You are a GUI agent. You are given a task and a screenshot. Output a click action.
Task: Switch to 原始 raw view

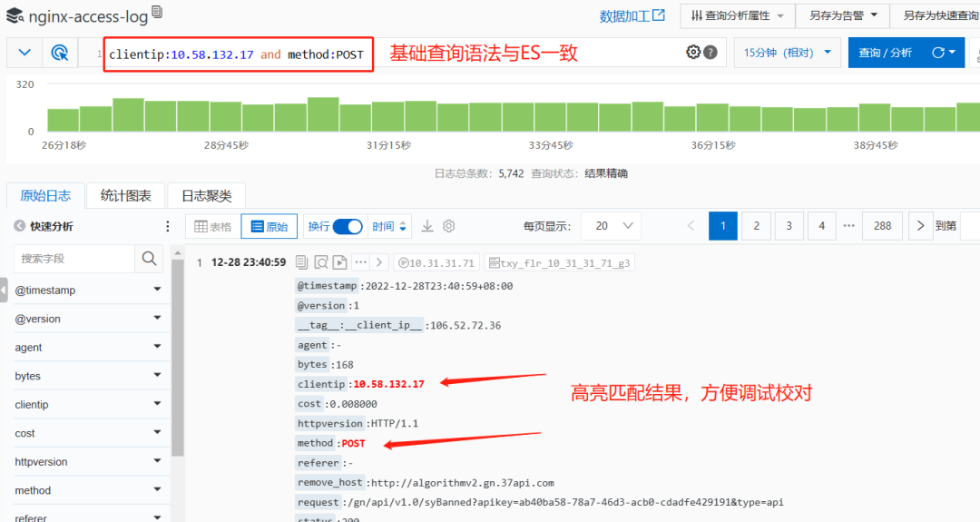click(269, 226)
